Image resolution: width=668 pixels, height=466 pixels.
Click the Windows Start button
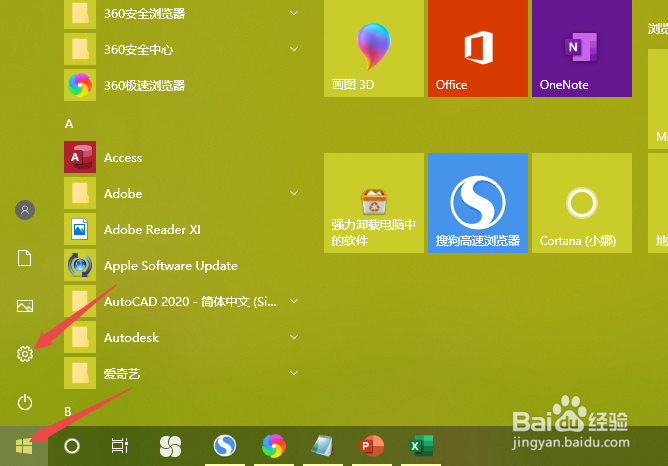pos(24,446)
